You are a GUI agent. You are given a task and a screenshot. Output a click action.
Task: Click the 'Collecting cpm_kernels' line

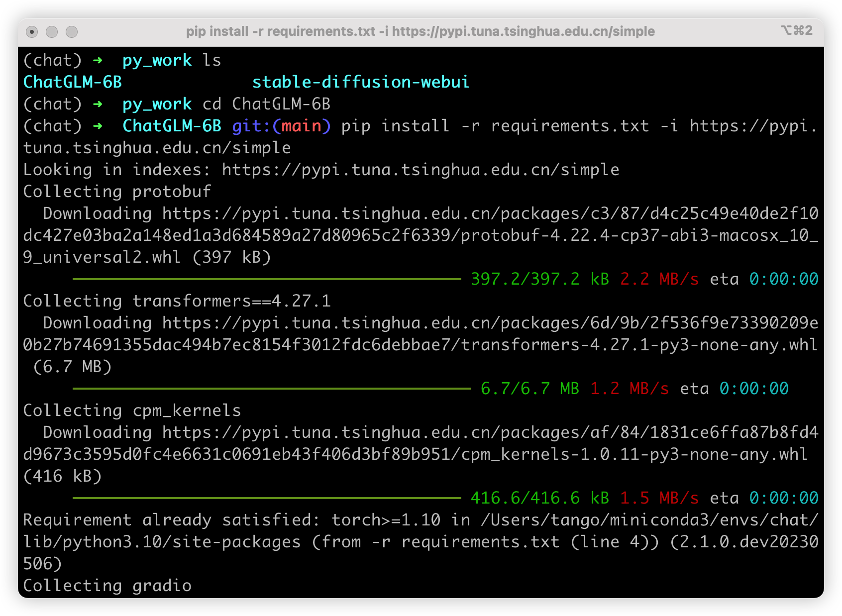(132, 411)
